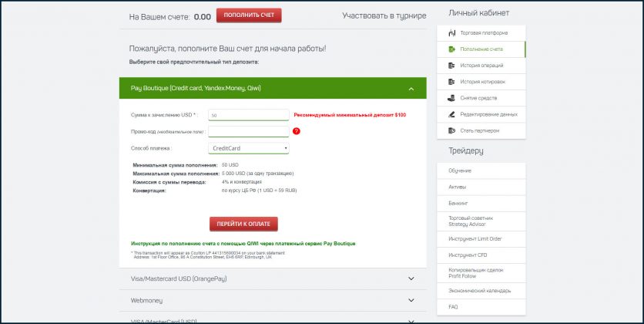Viewport: 644px width, 324px height.
Task: Open the FAQ link
Action: point(481,307)
